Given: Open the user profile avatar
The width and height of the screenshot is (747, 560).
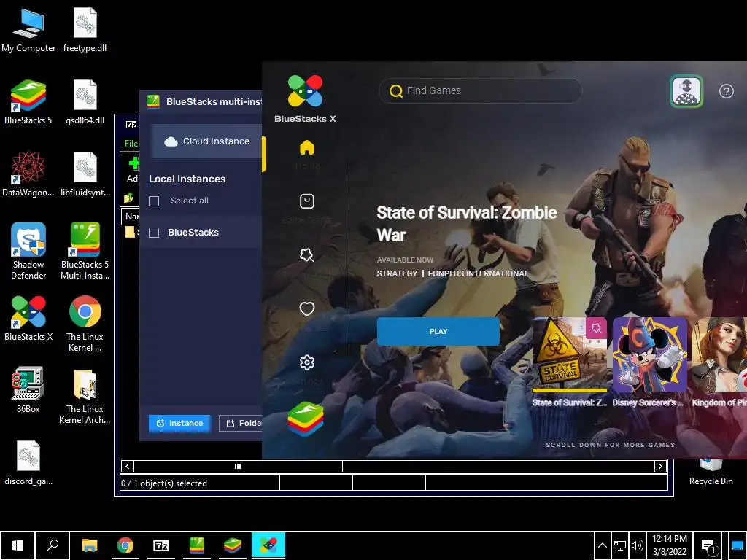Looking at the screenshot, I should click(686, 91).
